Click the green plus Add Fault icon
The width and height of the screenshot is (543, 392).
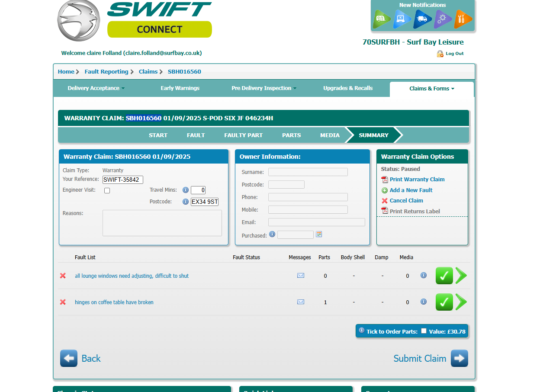385,190
